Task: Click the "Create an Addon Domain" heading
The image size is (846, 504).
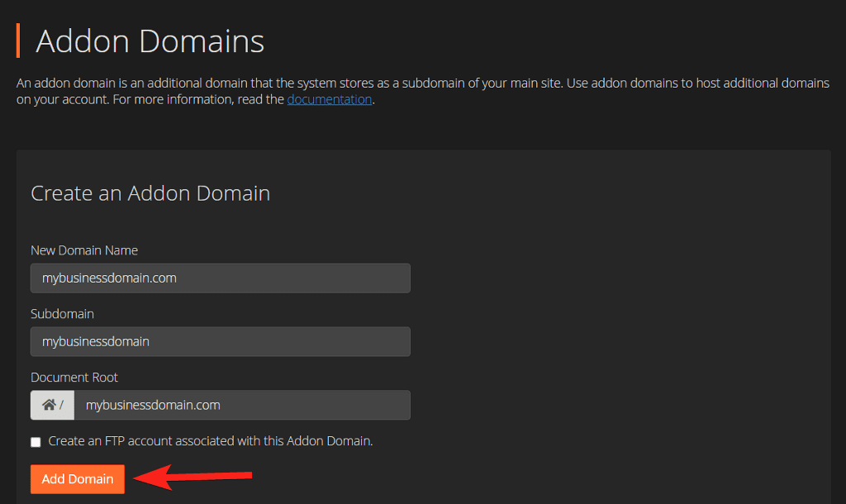Action: point(150,193)
